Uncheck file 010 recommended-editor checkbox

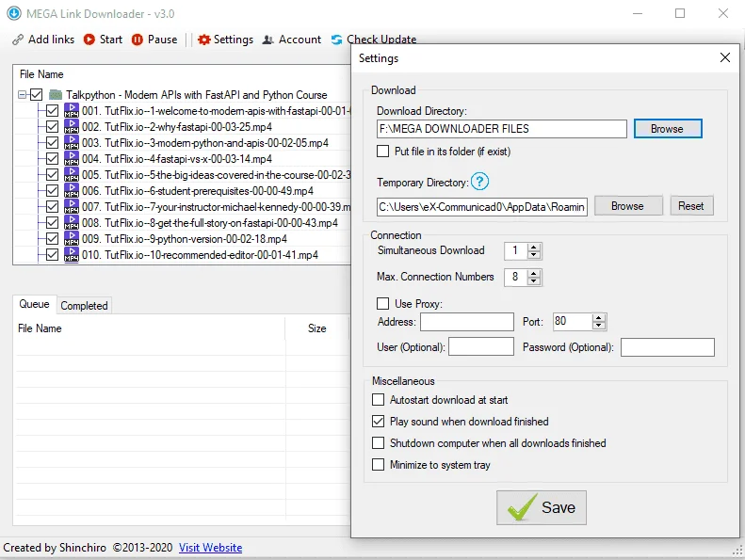coord(52,255)
